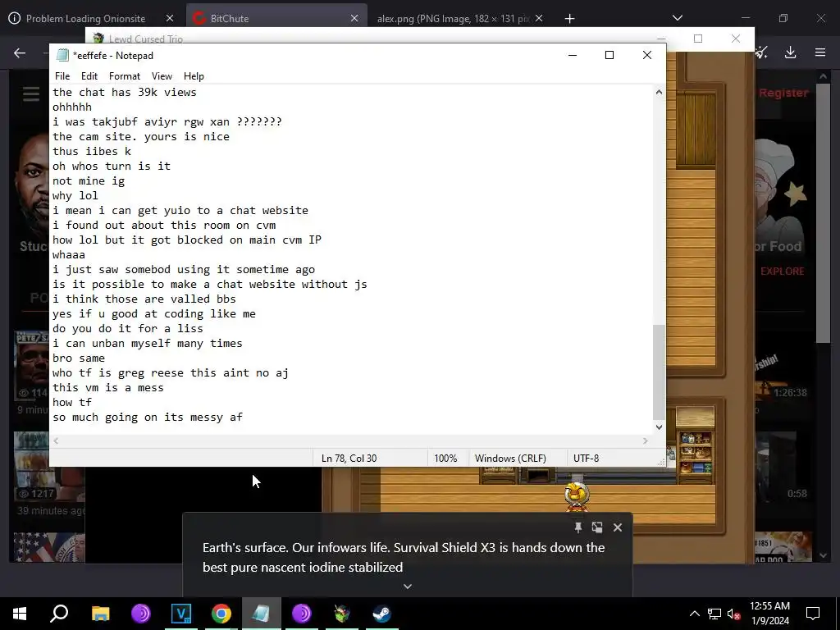Click Notepad line 'the chat has 39k views'
The height and width of the screenshot is (630, 840).
pos(125,92)
